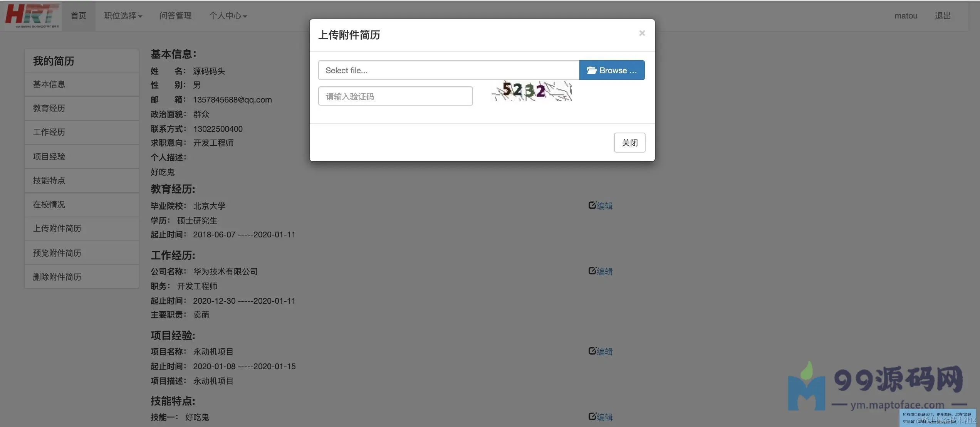Refresh the 5232 captcha image
This screenshot has width=980, height=427.
point(531,91)
